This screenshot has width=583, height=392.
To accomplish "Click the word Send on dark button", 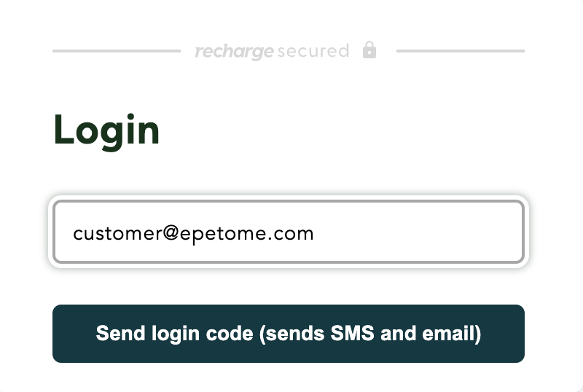I will (x=120, y=333).
